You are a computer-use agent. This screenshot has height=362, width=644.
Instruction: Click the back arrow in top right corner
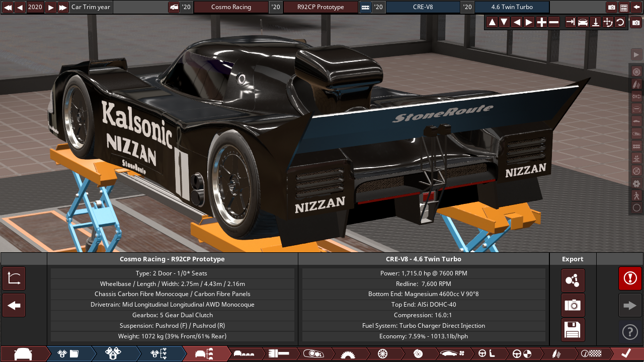click(636, 7)
